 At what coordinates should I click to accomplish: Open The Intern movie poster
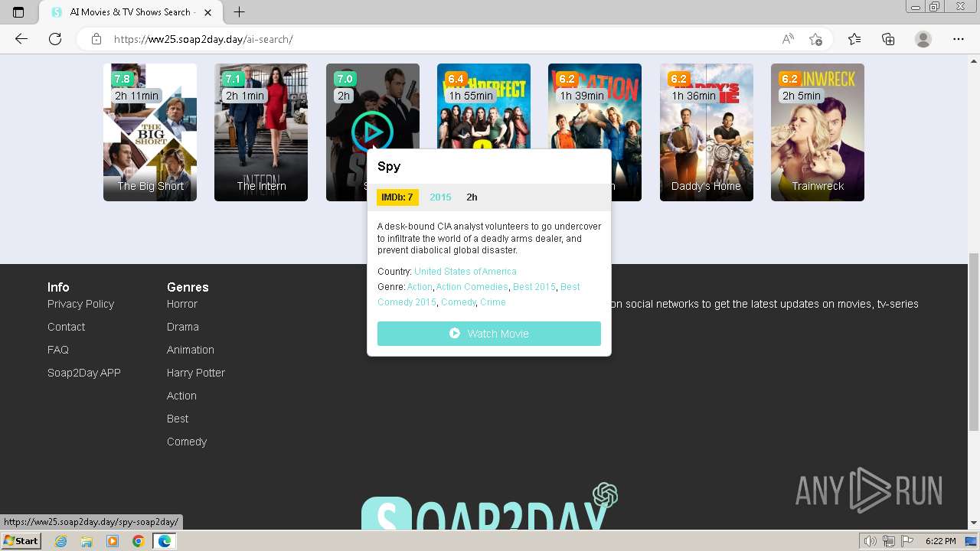coord(261,132)
